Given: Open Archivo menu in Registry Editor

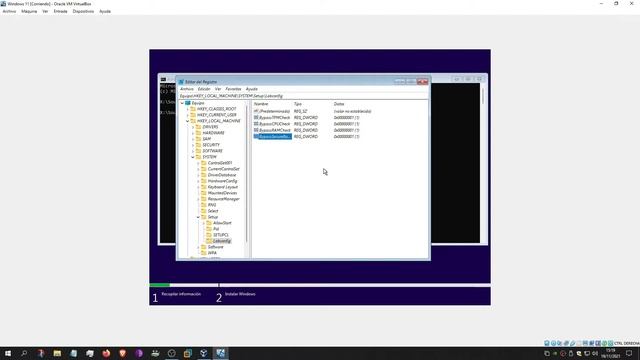Looking at the screenshot, I should coord(187,89).
